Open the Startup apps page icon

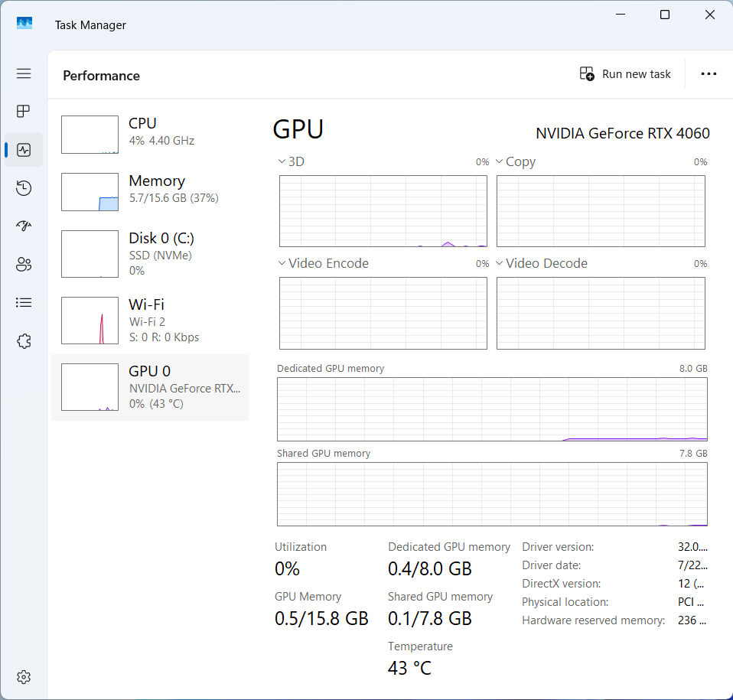[x=24, y=226]
